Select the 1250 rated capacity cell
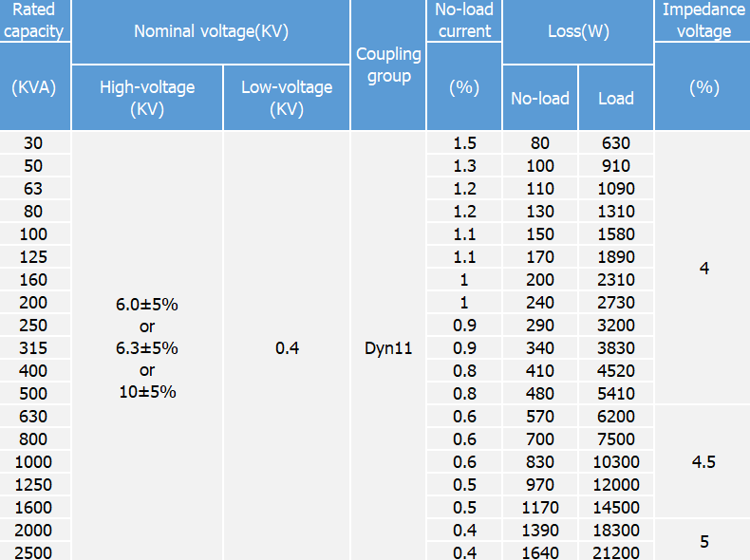 point(34,484)
